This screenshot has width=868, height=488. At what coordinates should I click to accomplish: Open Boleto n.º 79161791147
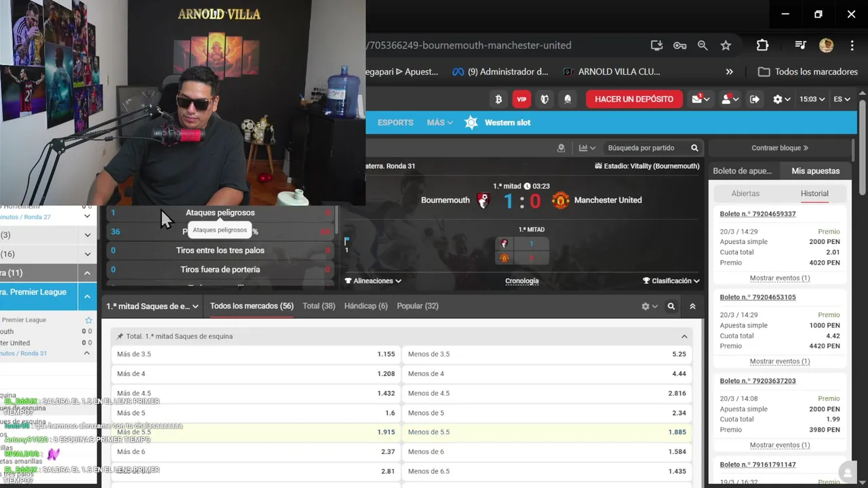[x=757, y=464]
